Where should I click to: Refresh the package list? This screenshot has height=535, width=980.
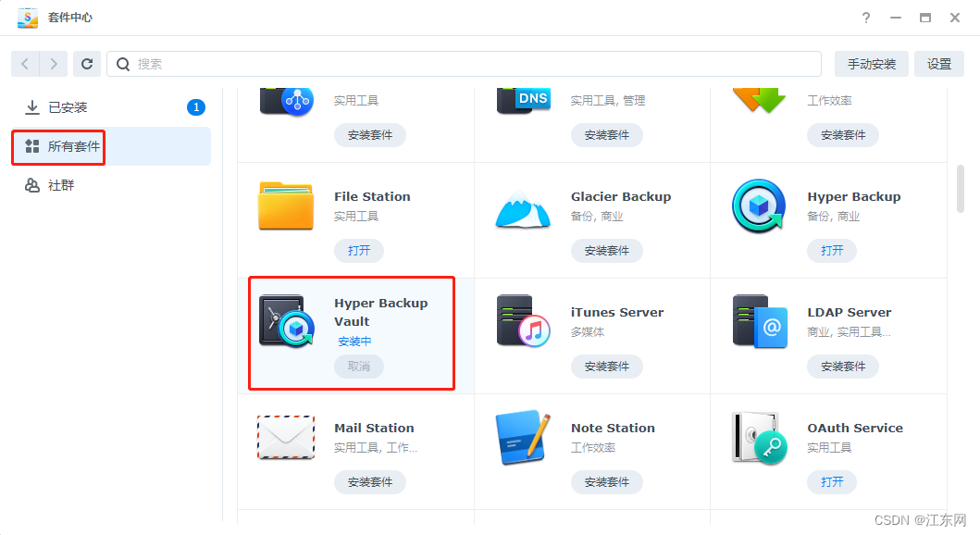pos(87,64)
